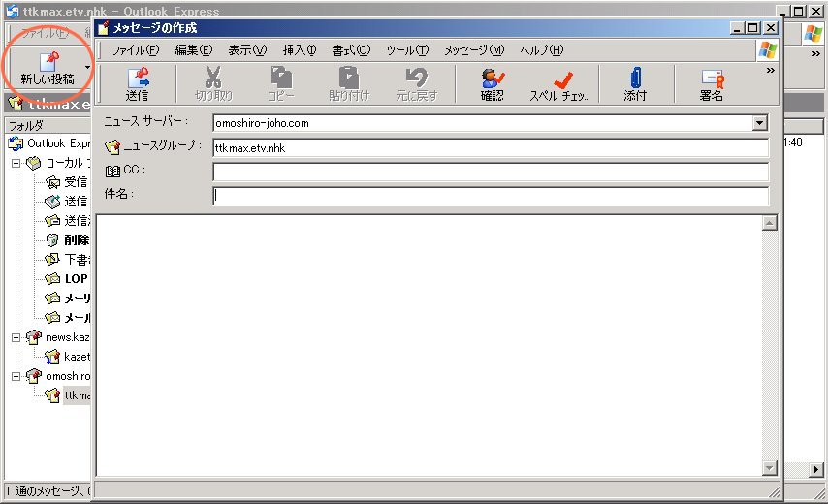Click into the 件名 subject field
Viewport: 828px width, 504px height.
pyautogui.click(x=491, y=196)
